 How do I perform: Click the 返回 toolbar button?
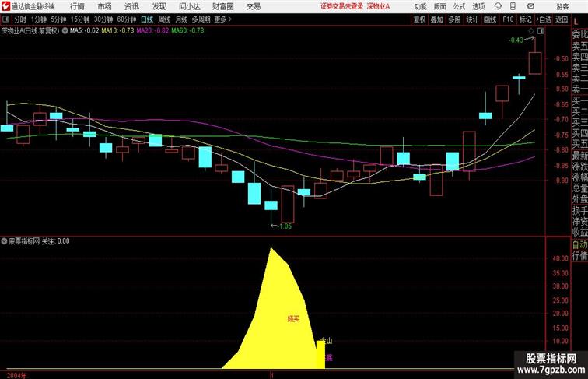coord(562,19)
